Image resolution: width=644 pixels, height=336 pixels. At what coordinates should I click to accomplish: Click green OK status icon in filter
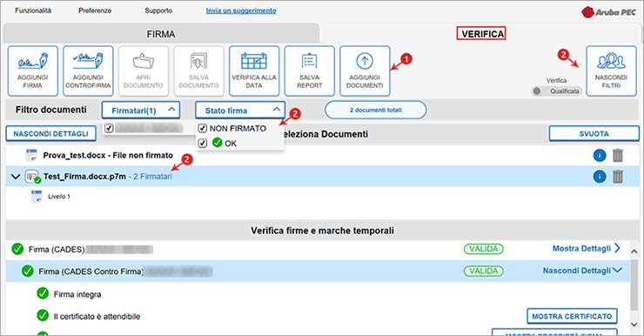(x=218, y=143)
